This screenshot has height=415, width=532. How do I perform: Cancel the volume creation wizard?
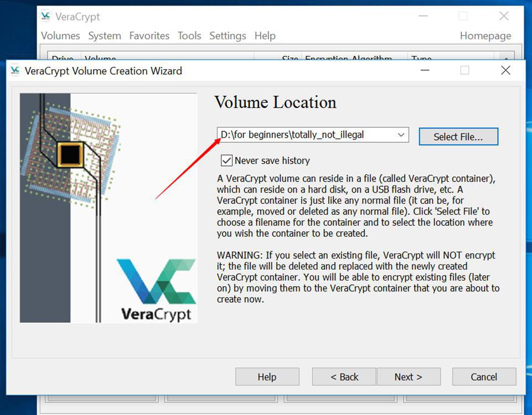click(x=484, y=377)
